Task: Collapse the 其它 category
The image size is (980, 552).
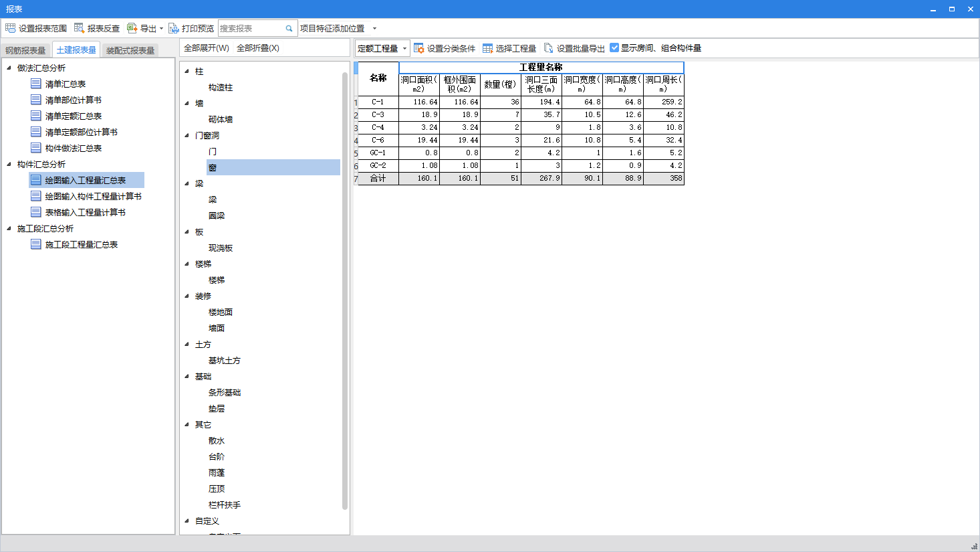Action: pyautogui.click(x=187, y=424)
